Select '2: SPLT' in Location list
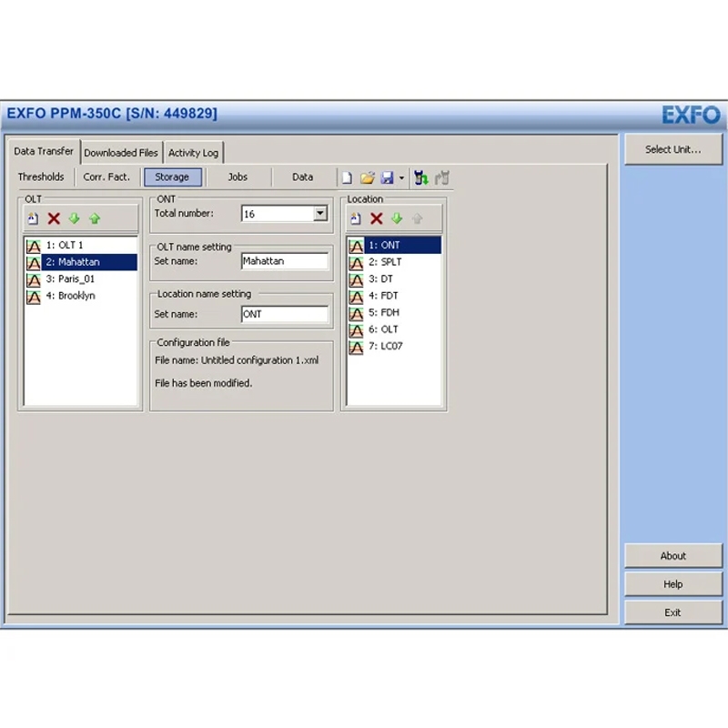728x728 pixels. (x=395, y=262)
